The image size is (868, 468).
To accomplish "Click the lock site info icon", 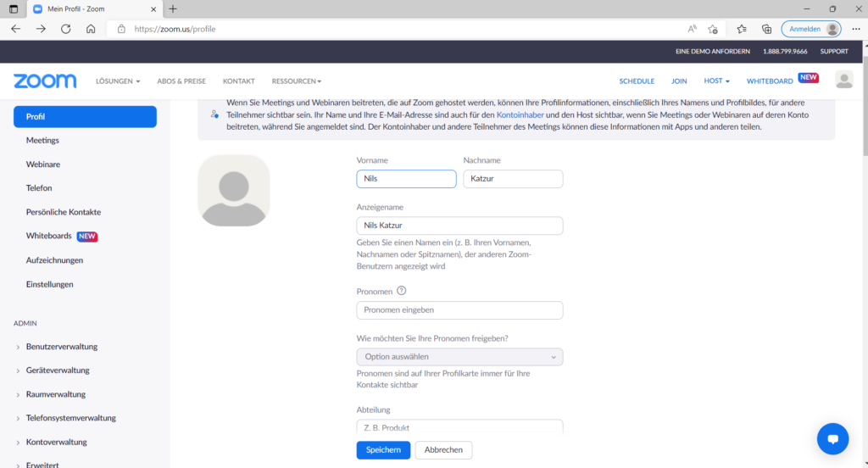I will coord(121,29).
